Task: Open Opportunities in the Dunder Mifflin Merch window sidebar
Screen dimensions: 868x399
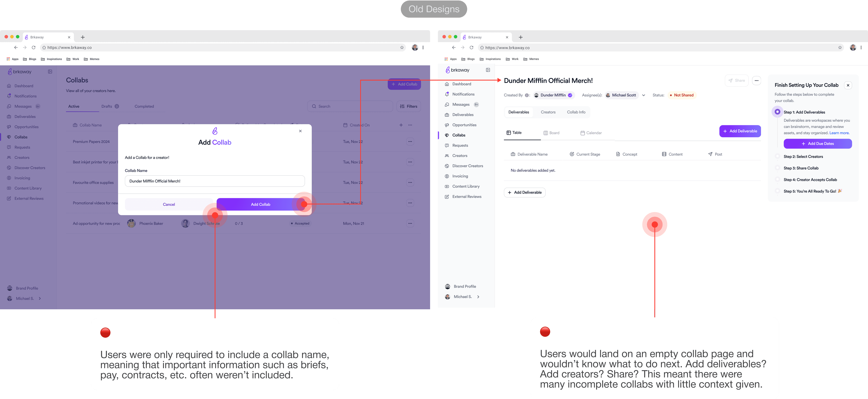Action: [x=461, y=125]
